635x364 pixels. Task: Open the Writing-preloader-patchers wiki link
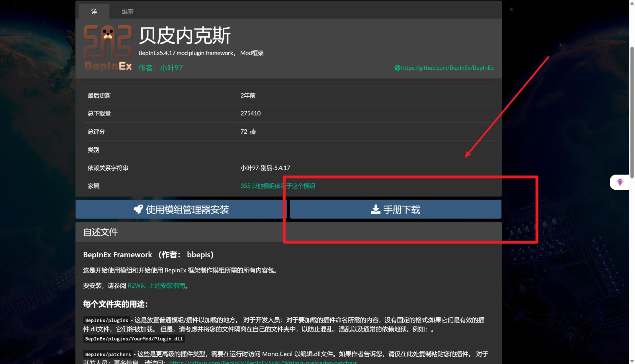(263, 362)
